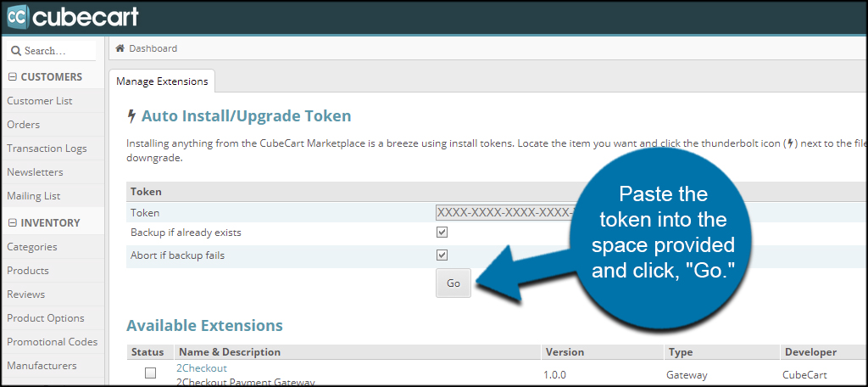Open Products in sidebar
Viewport: 868px width, 387px height.
click(28, 271)
